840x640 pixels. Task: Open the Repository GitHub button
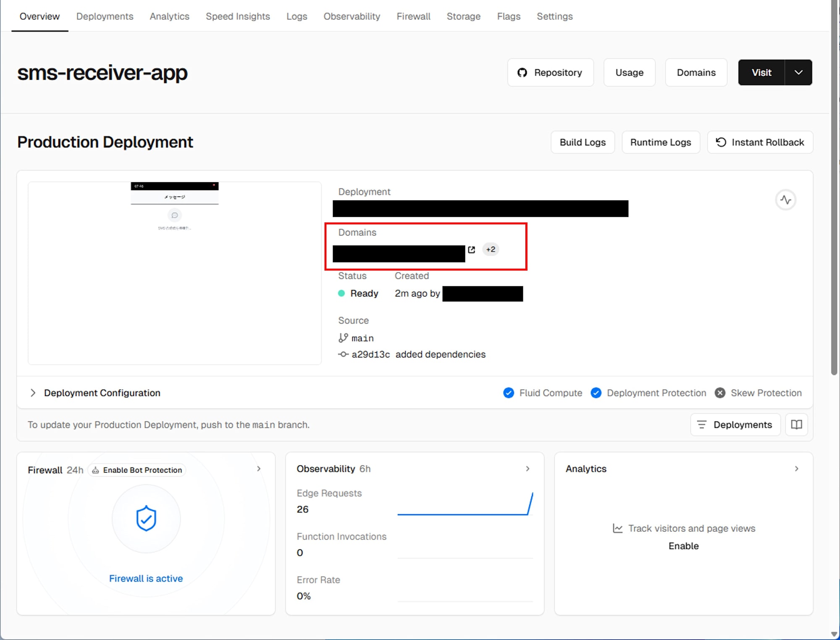coord(550,73)
